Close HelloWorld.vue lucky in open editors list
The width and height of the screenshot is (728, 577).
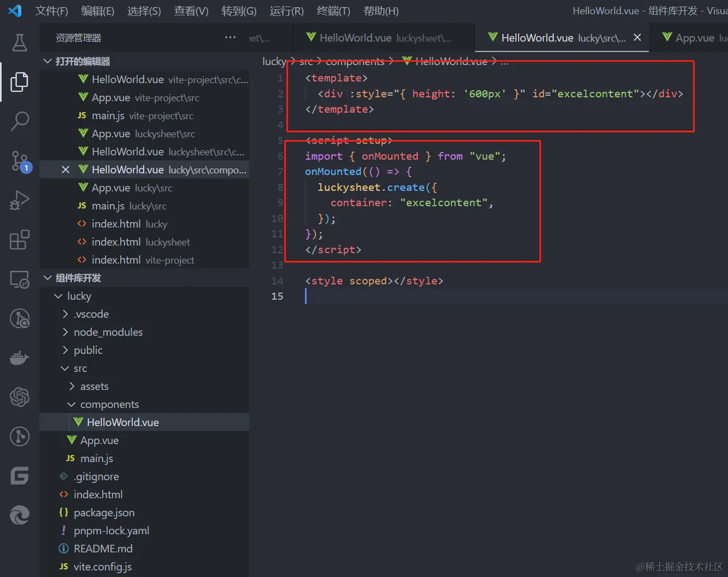(66, 170)
